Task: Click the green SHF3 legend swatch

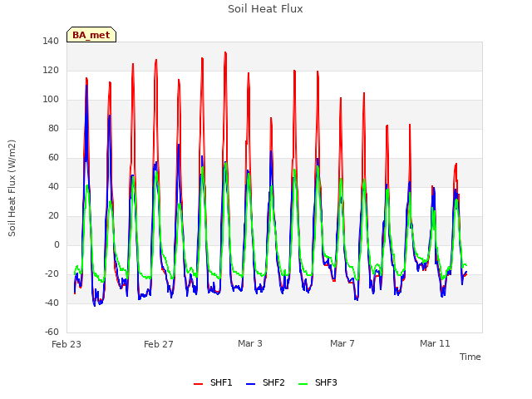Action: (x=303, y=384)
